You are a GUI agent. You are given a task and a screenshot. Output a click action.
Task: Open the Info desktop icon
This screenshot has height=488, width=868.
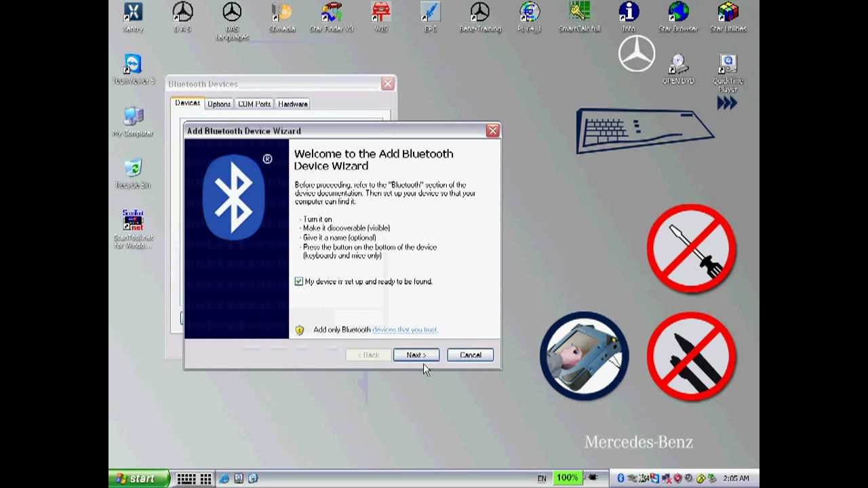(x=629, y=18)
